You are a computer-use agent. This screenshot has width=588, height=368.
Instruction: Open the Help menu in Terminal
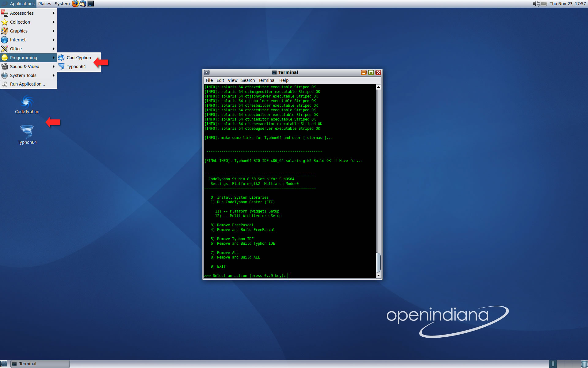[x=284, y=80]
